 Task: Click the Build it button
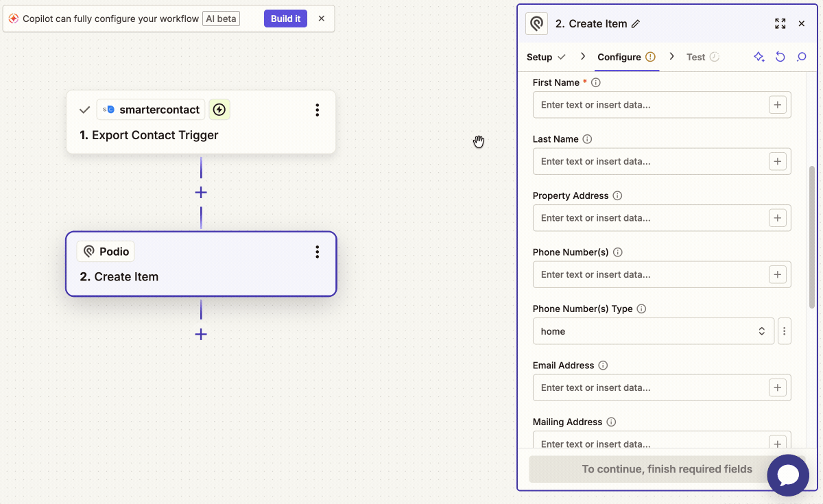click(x=285, y=19)
